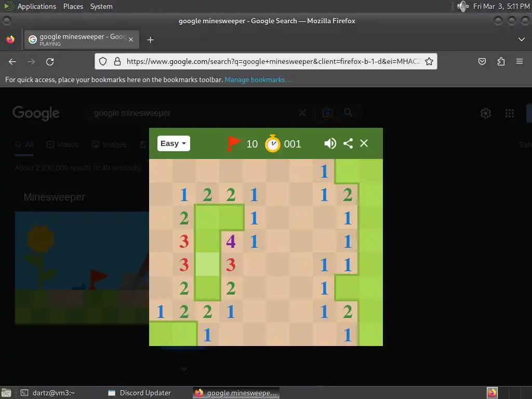Open the Firefox extensions menu
Image resolution: width=532 pixels, height=399 pixels.
point(501,61)
